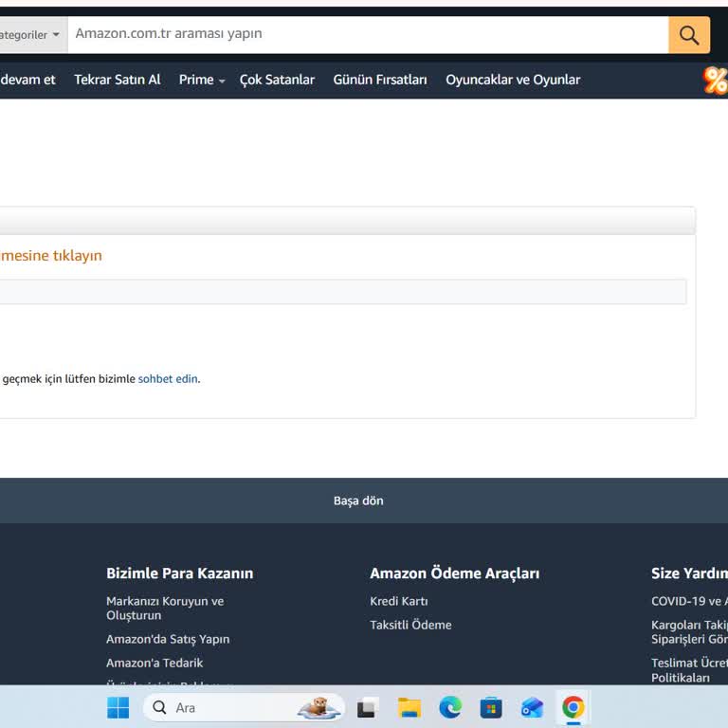The height and width of the screenshot is (728, 728).
Task: Expand the Prime menu arrow
Action: 222,81
